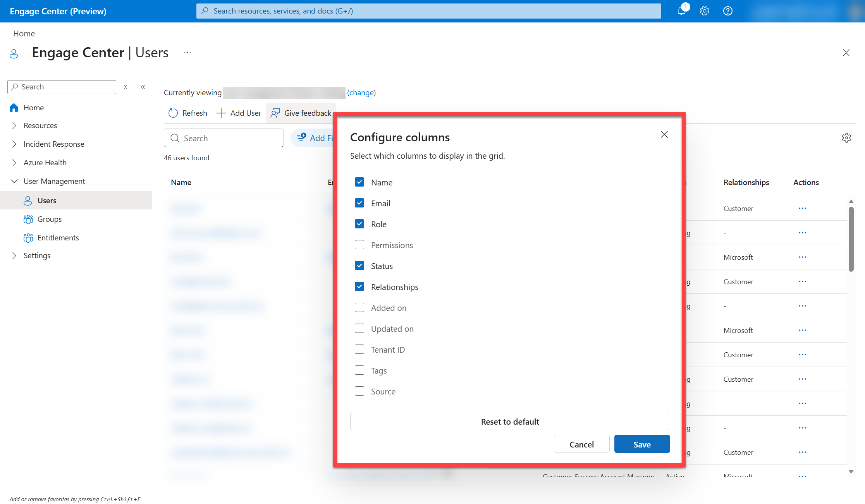Click the change link next to Currently viewing
This screenshot has height=504, width=865.
tap(361, 93)
